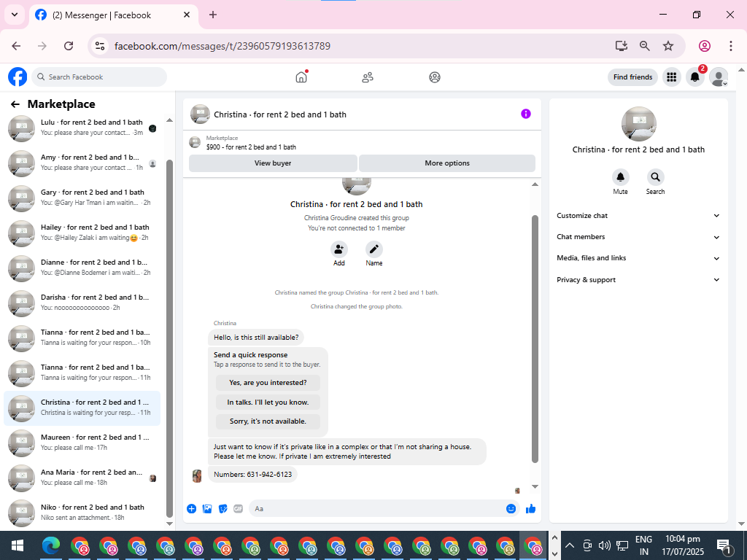Viewport: 747px width, 560px height.
Task: View site information icon in address bar
Action: coord(100,46)
